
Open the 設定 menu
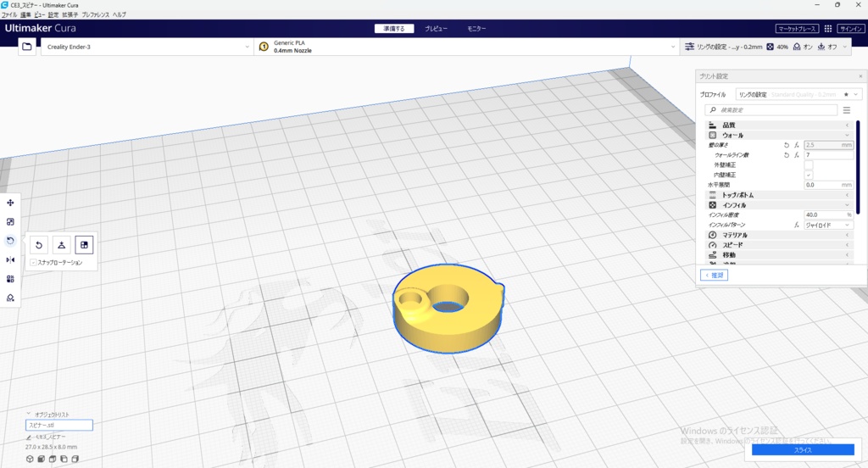(53, 14)
